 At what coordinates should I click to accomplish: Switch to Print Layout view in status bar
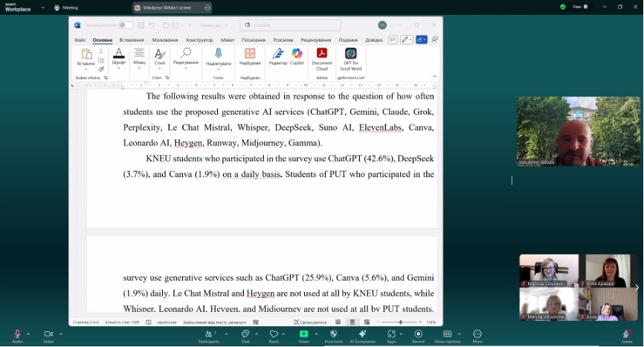click(x=352, y=322)
